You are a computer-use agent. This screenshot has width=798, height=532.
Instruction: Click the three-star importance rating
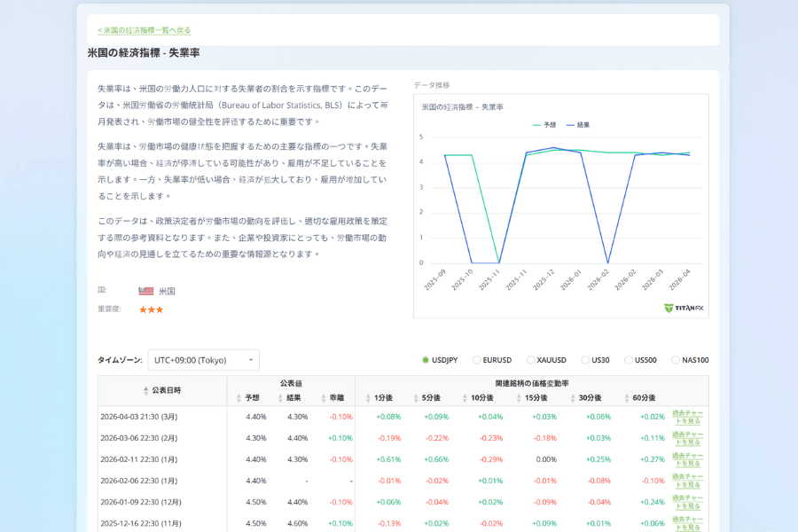(x=151, y=309)
